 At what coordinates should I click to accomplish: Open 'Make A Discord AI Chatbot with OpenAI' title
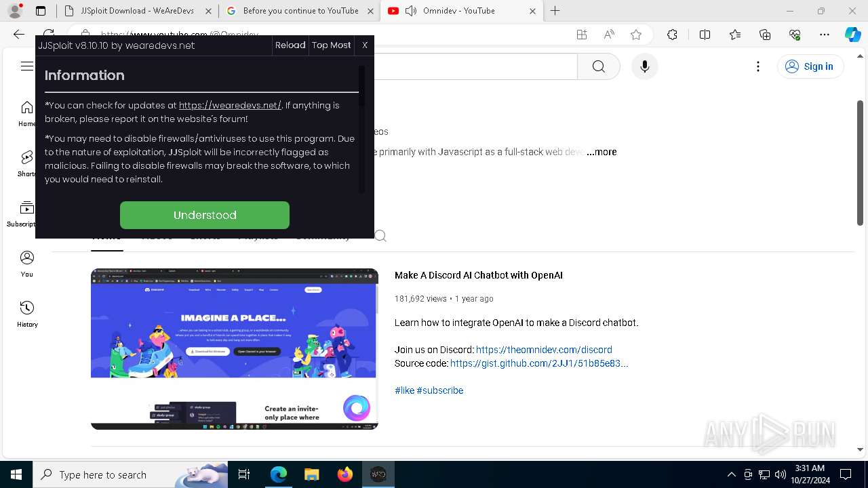(x=479, y=275)
